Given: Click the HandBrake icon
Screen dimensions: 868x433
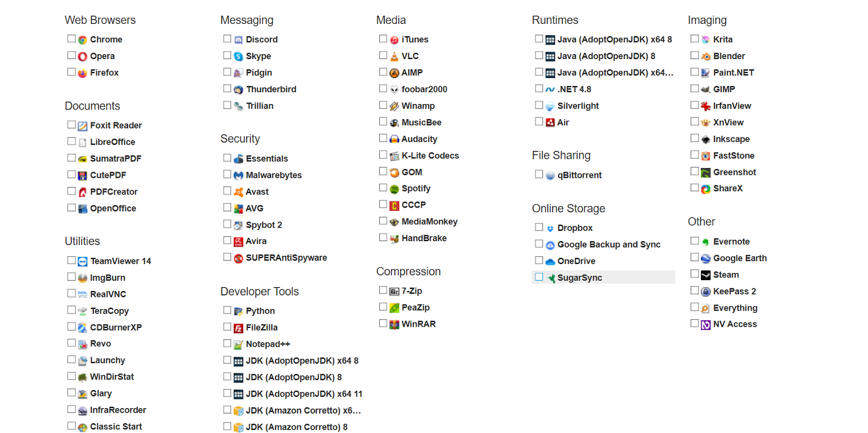Looking at the screenshot, I should [x=394, y=239].
